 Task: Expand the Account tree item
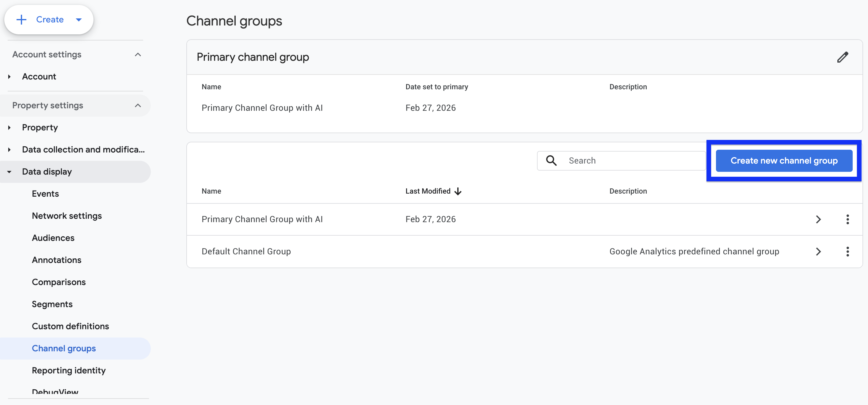click(10, 76)
